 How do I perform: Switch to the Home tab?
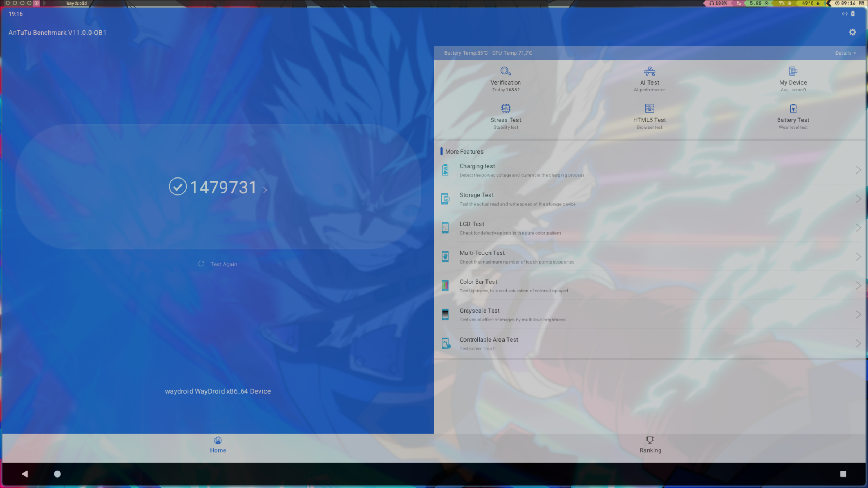coord(218,445)
